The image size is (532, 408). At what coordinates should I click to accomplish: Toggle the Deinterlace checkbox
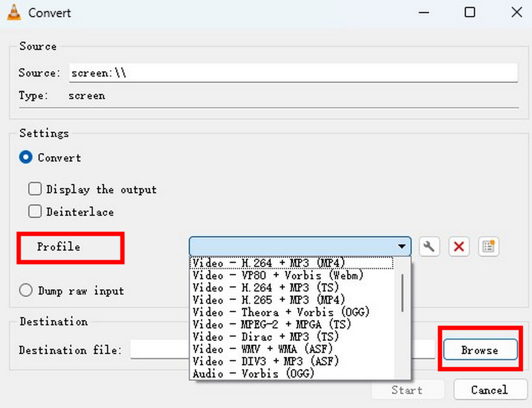[35, 211]
